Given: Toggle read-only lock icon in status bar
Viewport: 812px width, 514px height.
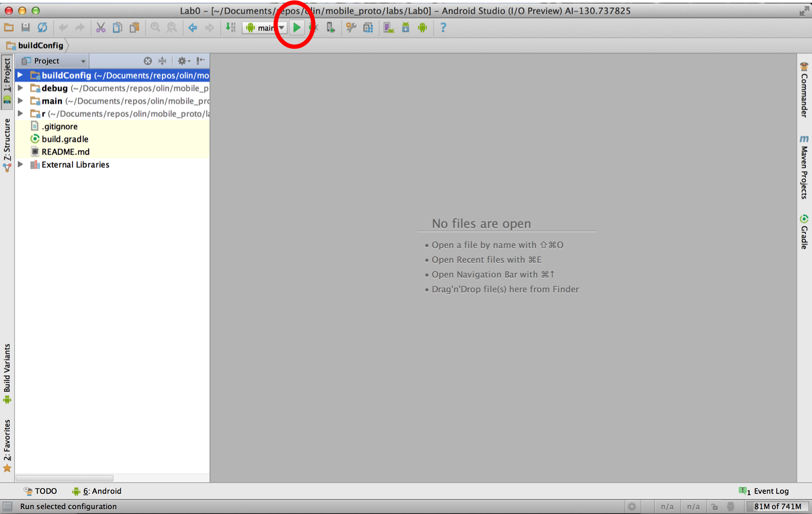Looking at the screenshot, I should (715, 507).
